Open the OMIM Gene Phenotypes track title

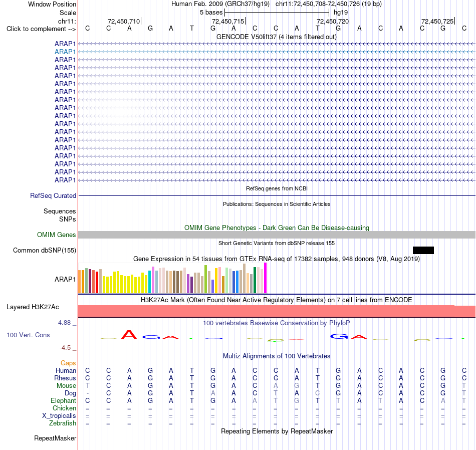(277, 228)
